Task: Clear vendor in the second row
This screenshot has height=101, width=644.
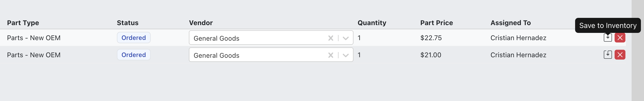Action: point(331,55)
